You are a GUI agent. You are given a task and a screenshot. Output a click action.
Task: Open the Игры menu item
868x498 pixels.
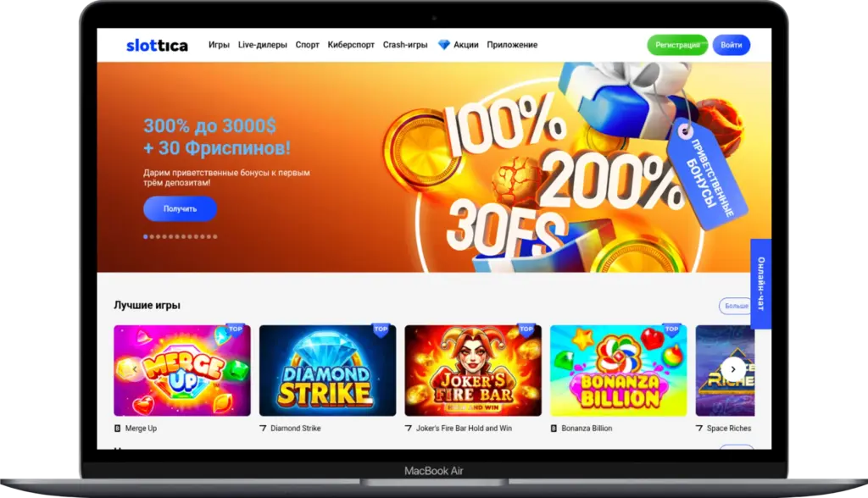pos(219,45)
